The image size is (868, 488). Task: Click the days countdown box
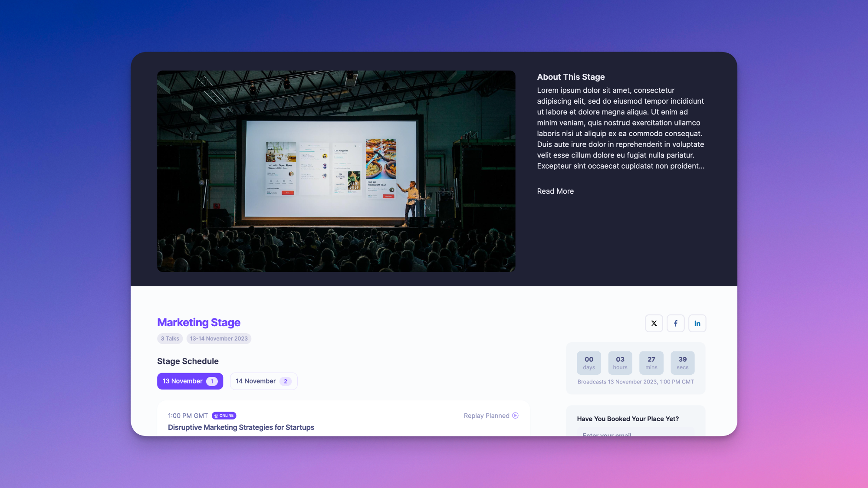click(589, 363)
